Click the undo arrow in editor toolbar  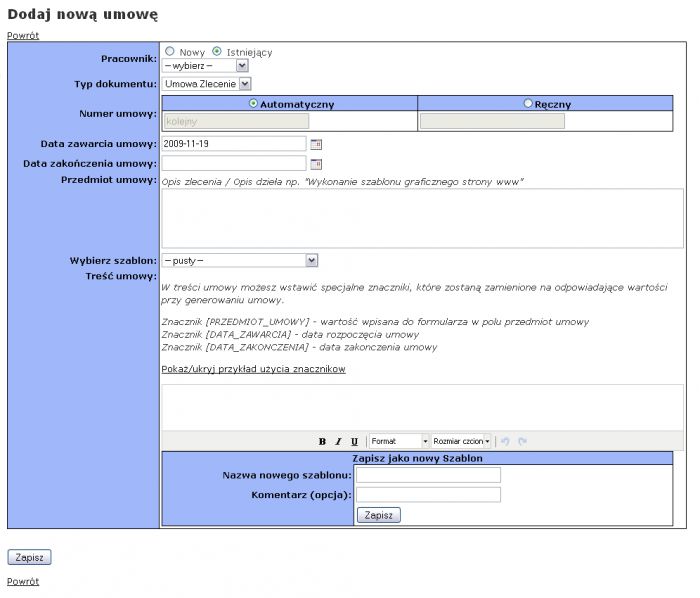coord(505,441)
